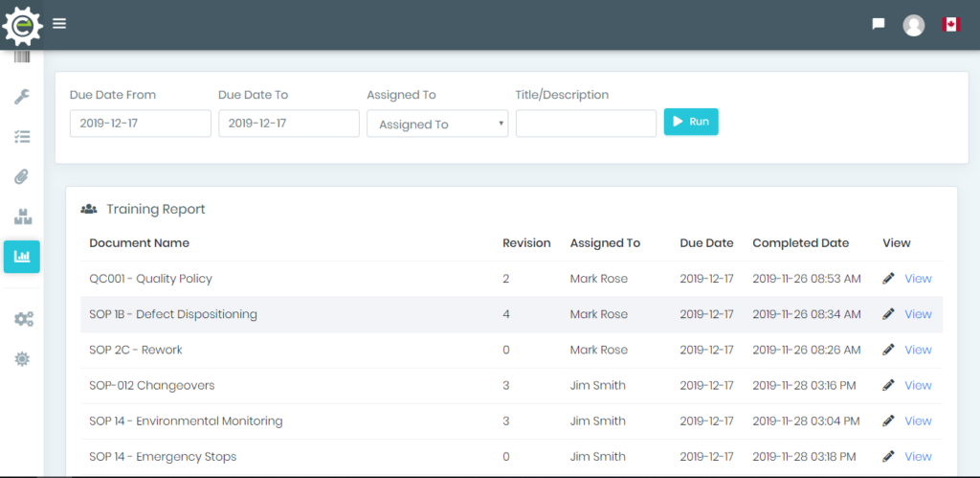Click the single gear settings sidebar icon
Image resolution: width=980 pixels, height=478 pixels.
click(x=22, y=359)
